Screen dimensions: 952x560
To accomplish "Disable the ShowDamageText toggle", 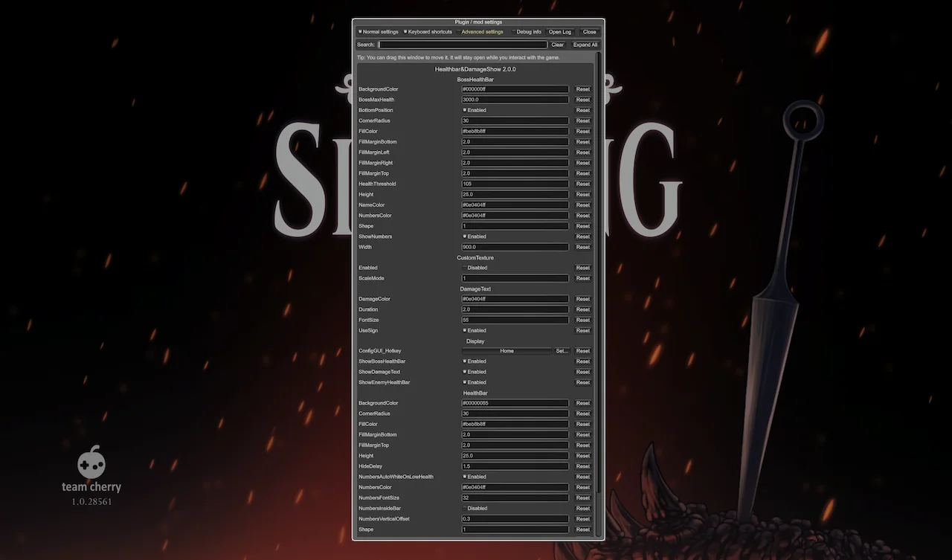I will tap(475, 372).
